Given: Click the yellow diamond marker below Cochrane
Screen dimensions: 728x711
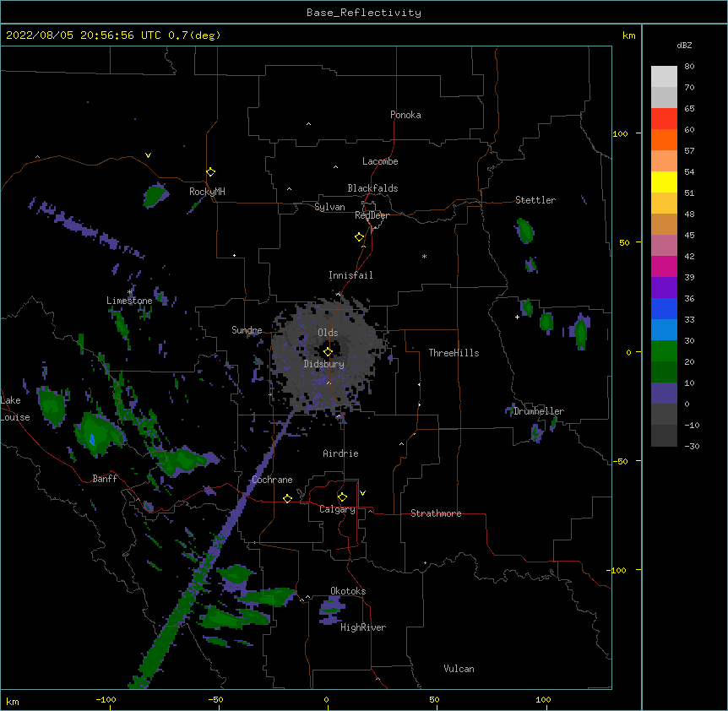Looking at the screenshot, I should tap(287, 498).
